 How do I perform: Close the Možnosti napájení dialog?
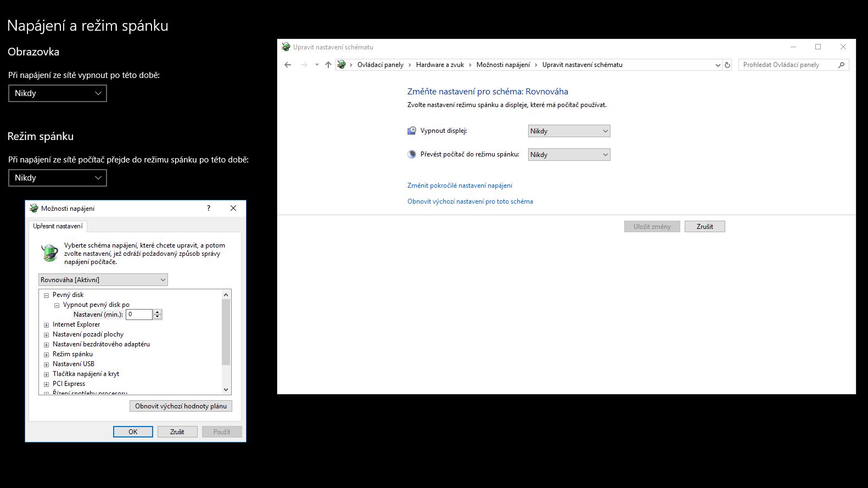pos(233,208)
